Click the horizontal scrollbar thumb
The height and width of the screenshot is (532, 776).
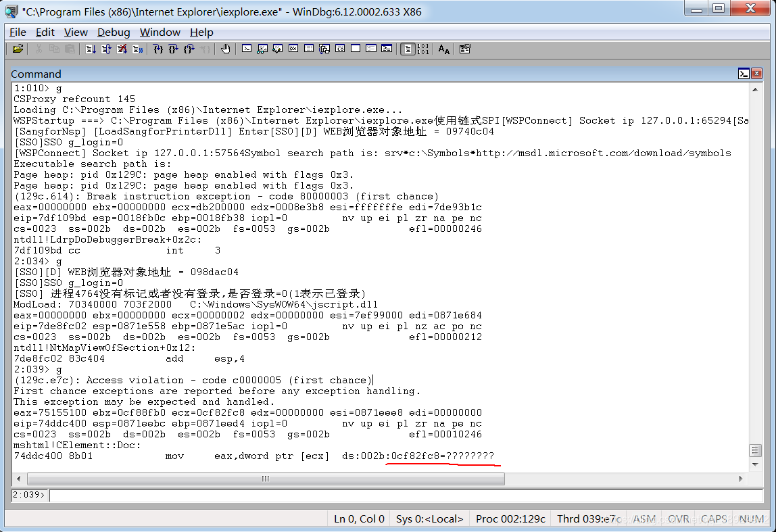pos(266,479)
